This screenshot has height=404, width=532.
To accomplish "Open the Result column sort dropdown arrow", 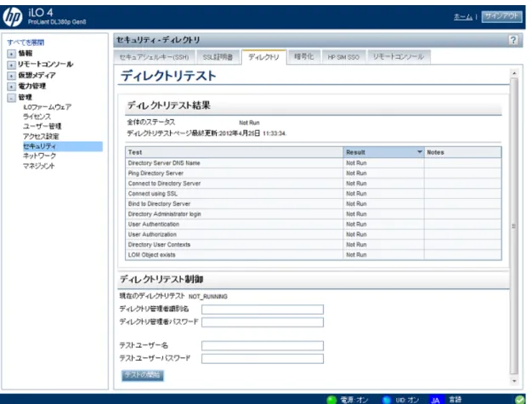I will coord(419,152).
